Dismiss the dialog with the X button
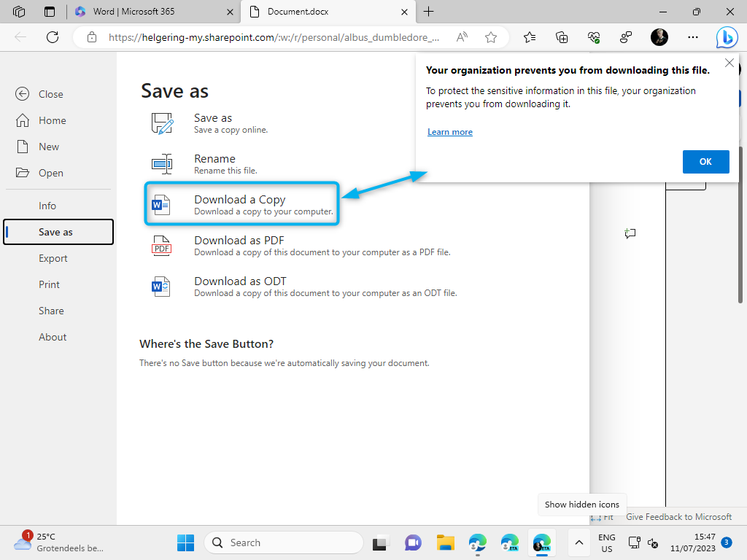Image resolution: width=747 pixels, height=560 pixels. [729, 63]
